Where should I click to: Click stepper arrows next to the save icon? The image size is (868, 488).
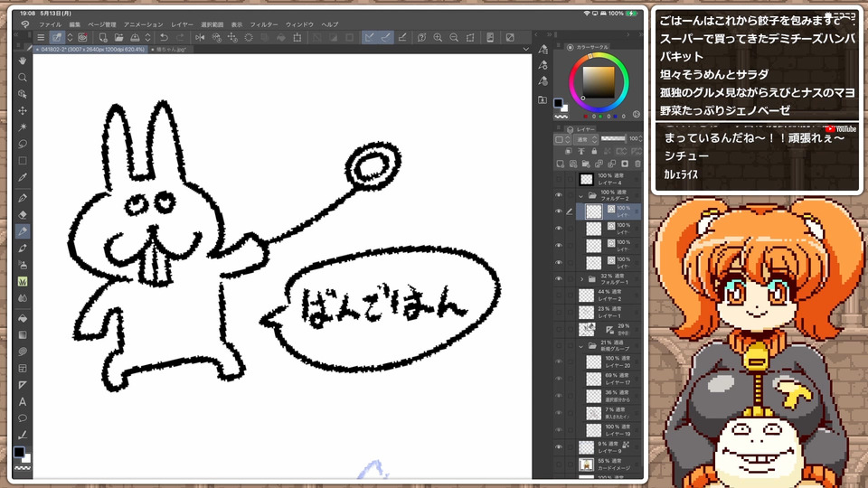147,38
